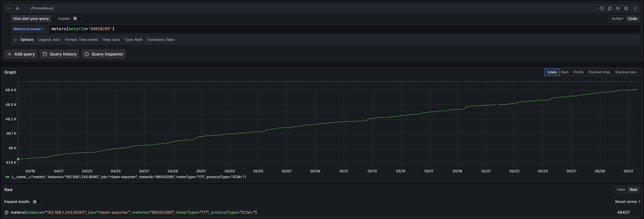Switch to Code mode

[632, 19]
